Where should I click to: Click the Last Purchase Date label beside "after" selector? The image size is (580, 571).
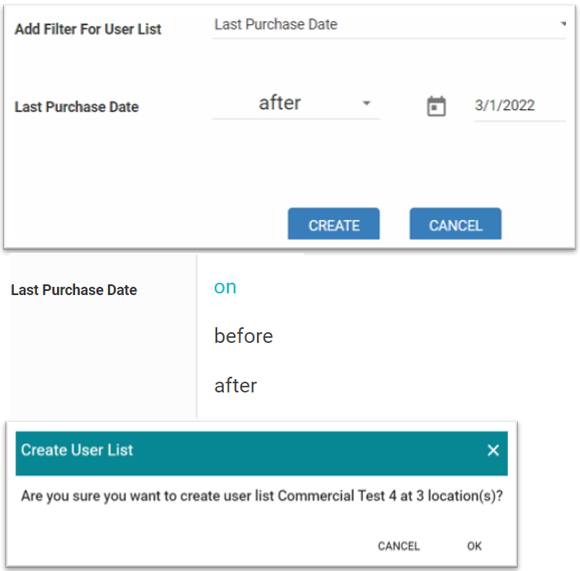[x=77, y=107]
